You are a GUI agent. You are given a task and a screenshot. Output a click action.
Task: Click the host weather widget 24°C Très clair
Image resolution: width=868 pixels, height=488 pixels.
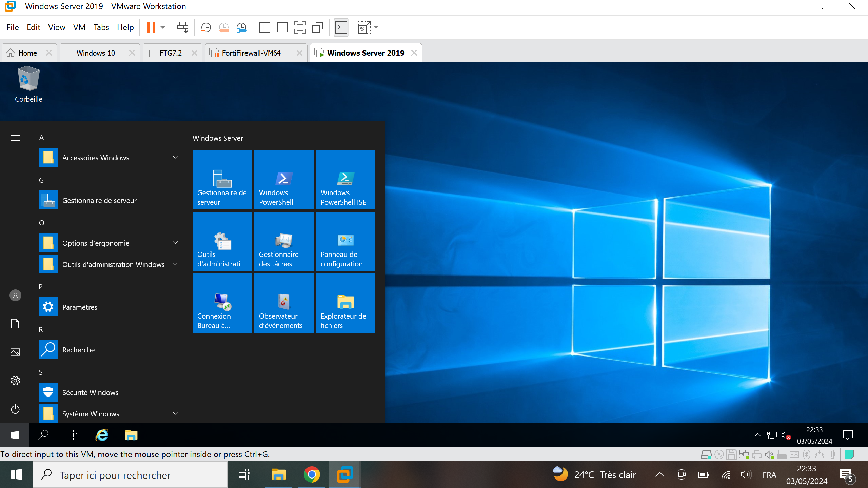[x=594, y=474]
